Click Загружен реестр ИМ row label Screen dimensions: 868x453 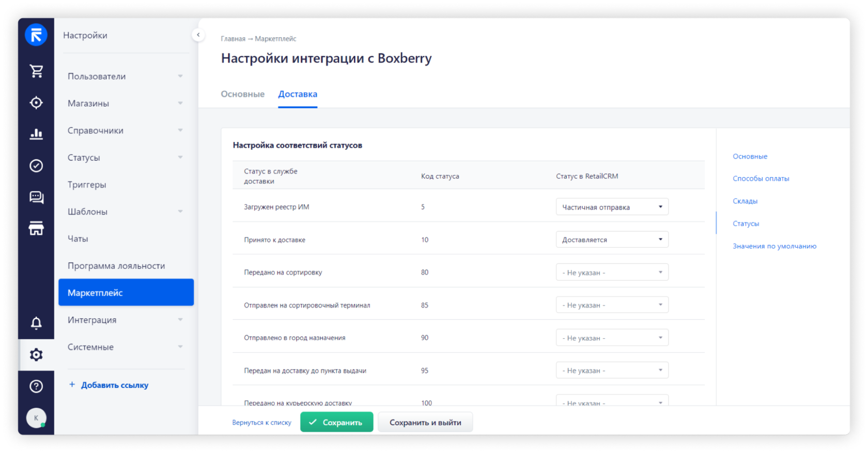(x=276, y=207)
